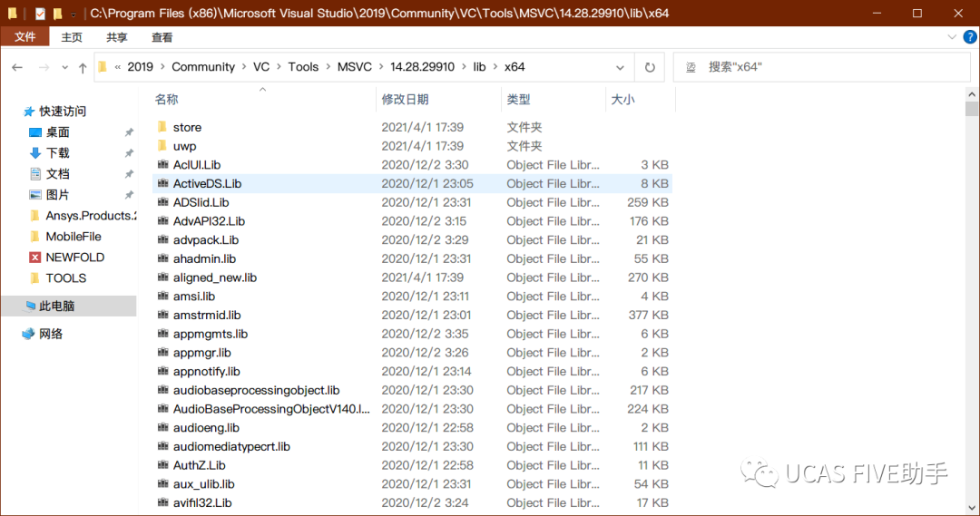Open TOOLS folder in sidebar

[x=65, y=278]
